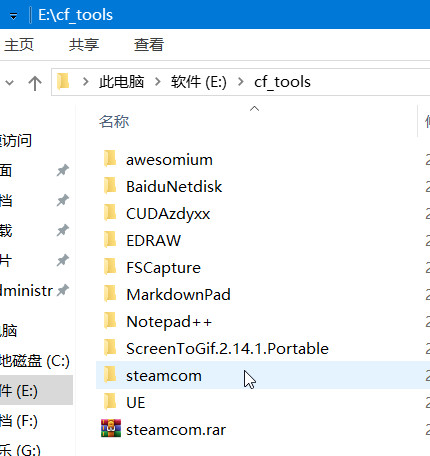Click the pin icon beside Administrator entry

(63, 290)
